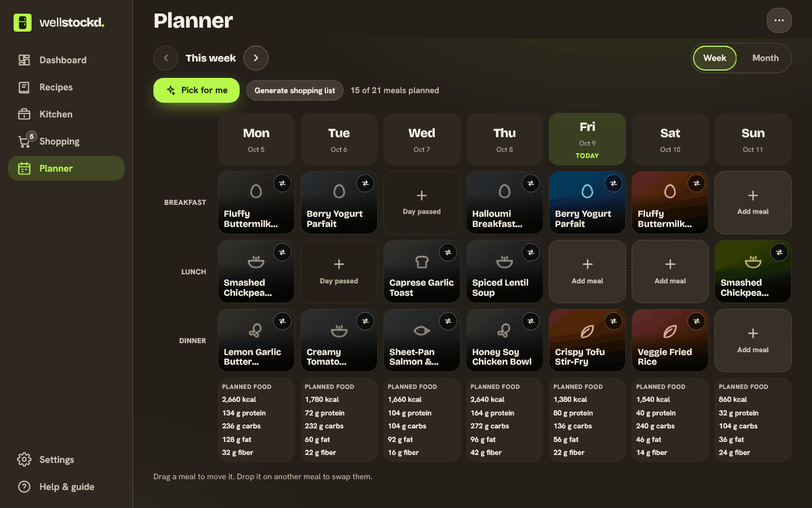The height and width of the screenshot is (508, 812).
Task: Swap the Honey Soy Chicken Bowl dinner
Action: click(x=531, y=321)
